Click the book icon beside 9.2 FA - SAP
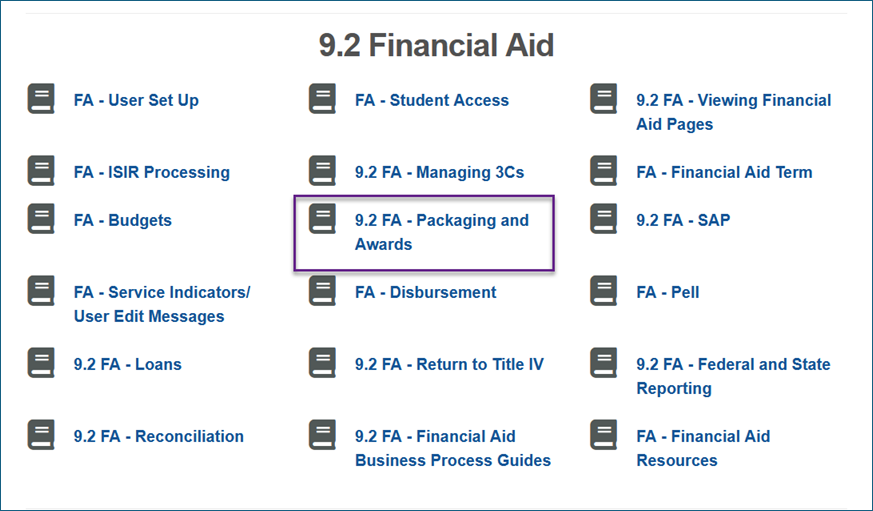Viewport: 873px width, 511px height. (604, 218)
